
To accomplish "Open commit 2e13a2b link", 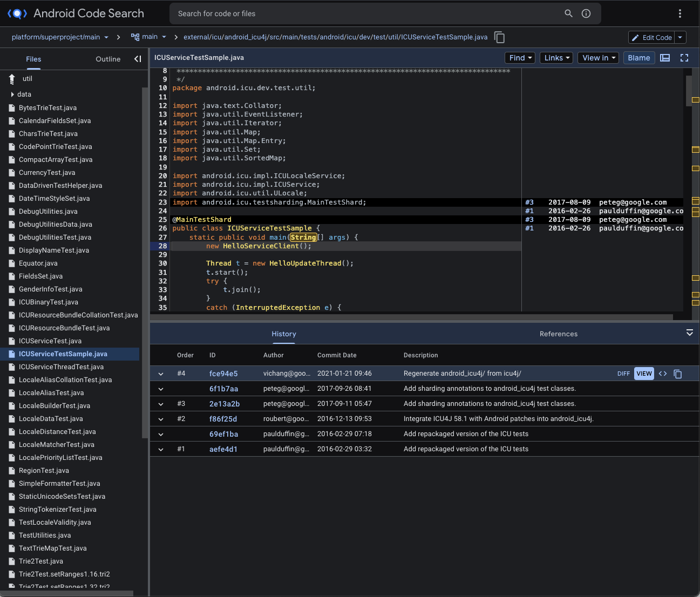I will (x=225, y=404).
